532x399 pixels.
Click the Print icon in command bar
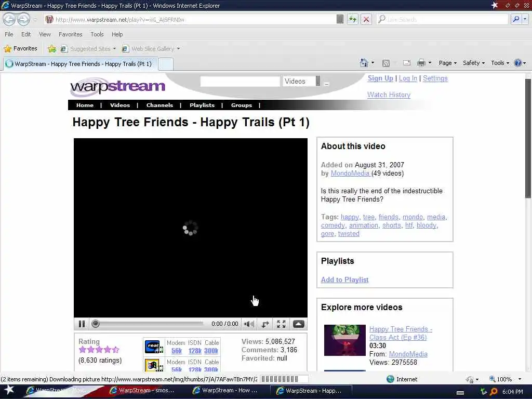point(421,63)
